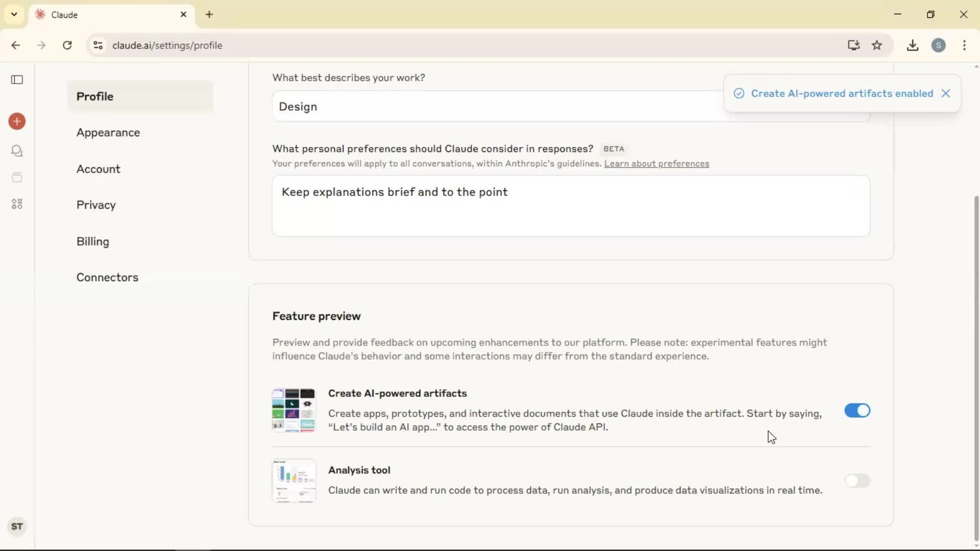Toggle the sidebar panel icon
This screenshot has height=551, width=980.
click(x=17, y=80)
